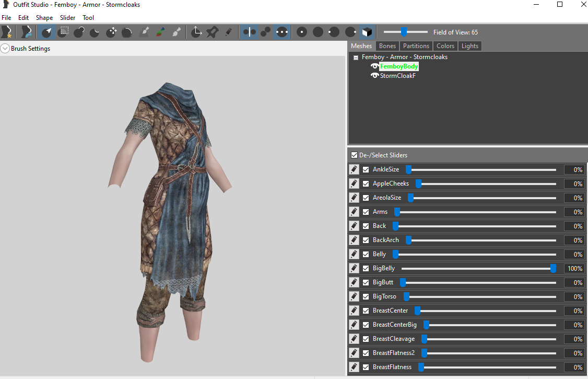
Task: Click the New Project toolbar icon
Action: click(x=7, y=32)
